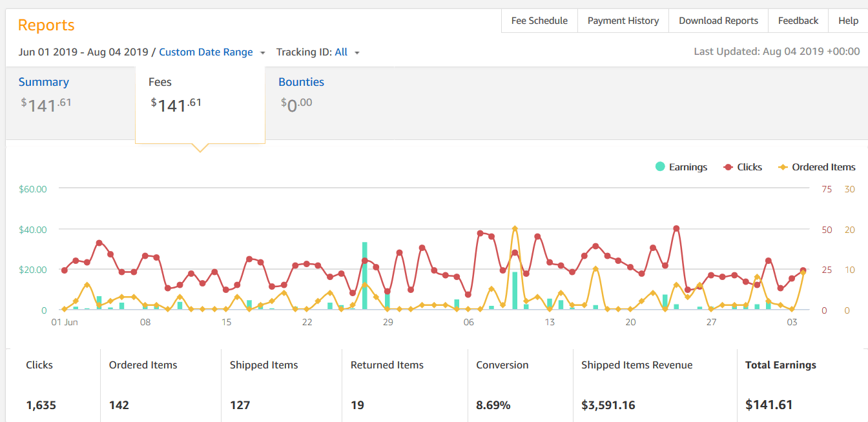Open the Bounties tab

[302, 82]
